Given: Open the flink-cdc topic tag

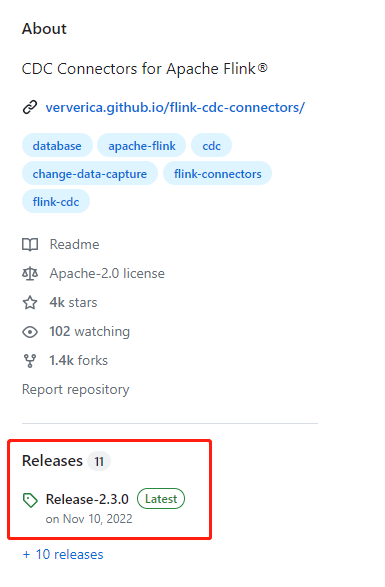Looking at the screenshot, I should pos(56,202).
